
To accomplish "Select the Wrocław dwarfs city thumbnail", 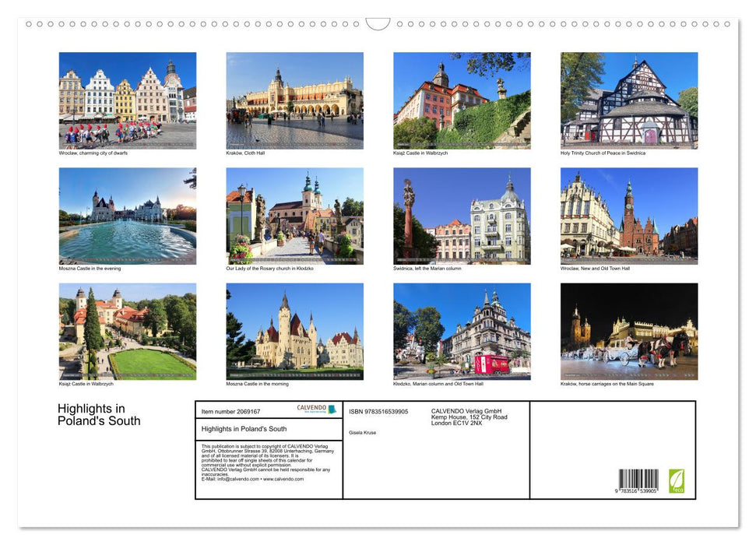I will [127, 100].
